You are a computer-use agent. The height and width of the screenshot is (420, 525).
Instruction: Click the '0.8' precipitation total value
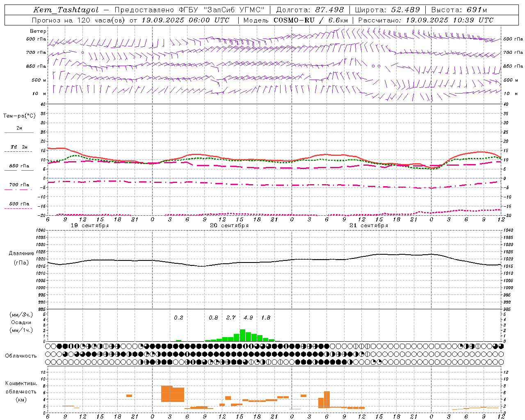[213, 318]
